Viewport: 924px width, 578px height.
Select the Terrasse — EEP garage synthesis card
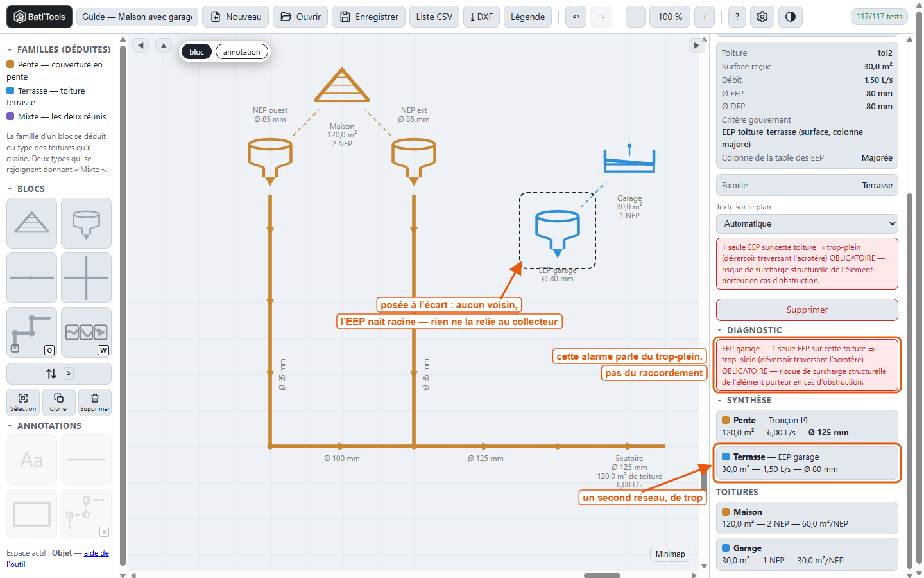point(807,463)
